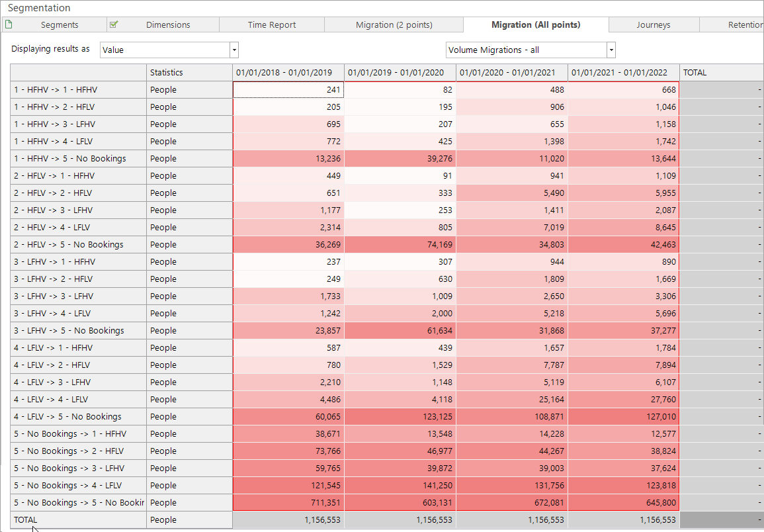The height and width of the screenshot is (532, 764).
Task: Click the Statistics column header
Action: (x=190, y=73)
